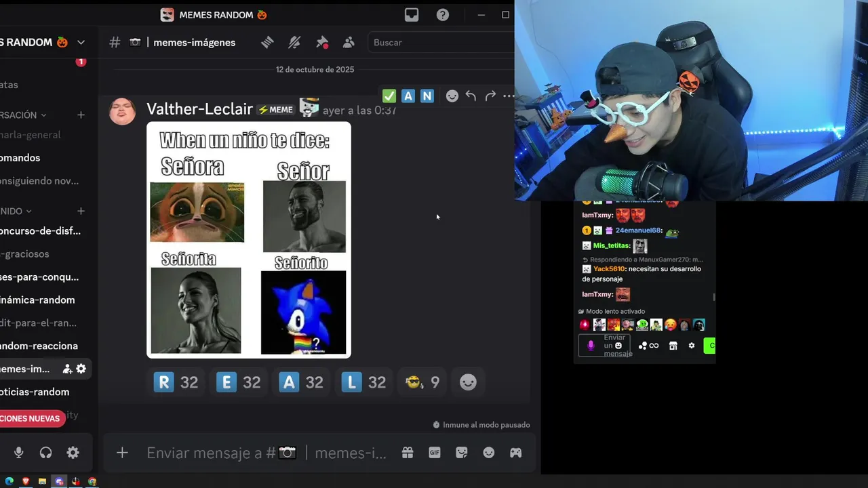Toggle the sunglasses reaction with 9 votes
Image resolution: width=868 pixels, height=488 pixels.
click(x=422, y=382)
